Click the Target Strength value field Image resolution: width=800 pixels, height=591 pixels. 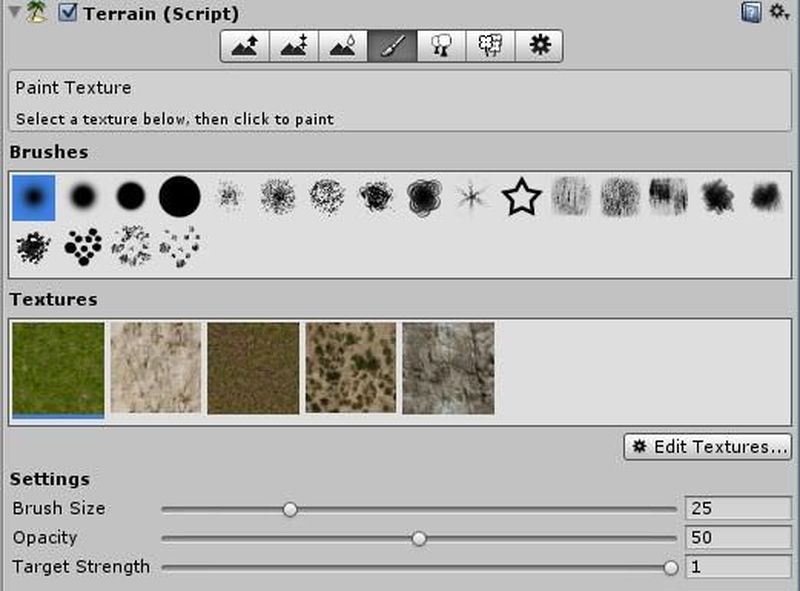click(738, 567)
